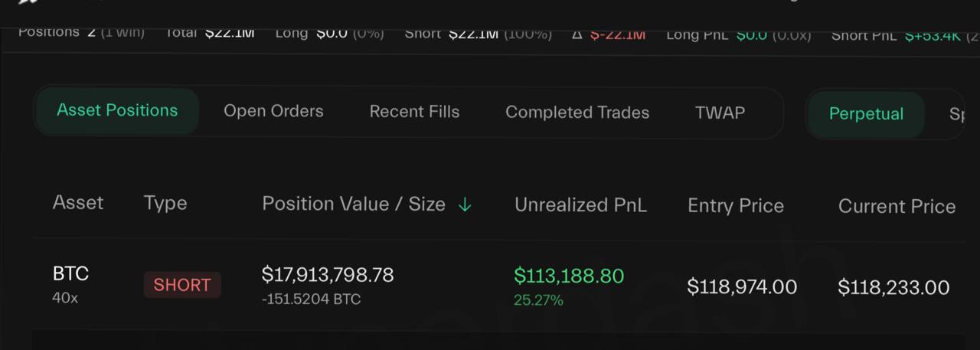Click the sort arrow next to Position Value / Size
Screen dimensions: 980x350
465,204
